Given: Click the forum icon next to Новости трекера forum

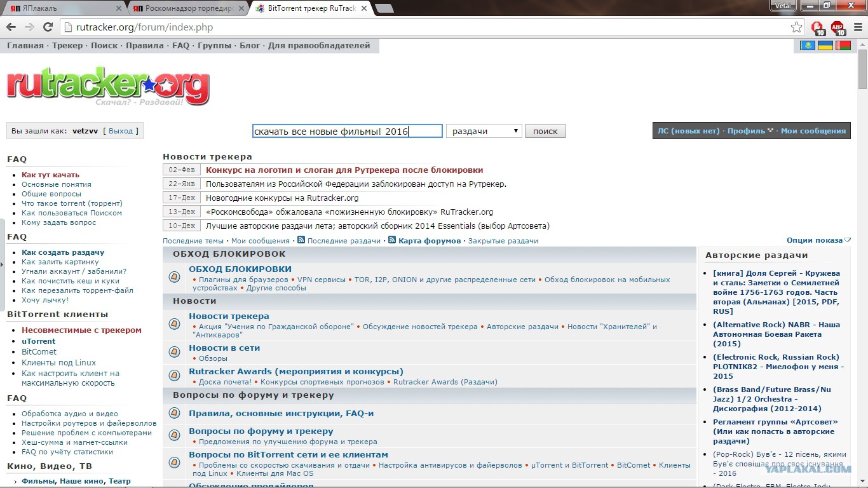Looking at the screenshot, I should click(x=174, y=324).
